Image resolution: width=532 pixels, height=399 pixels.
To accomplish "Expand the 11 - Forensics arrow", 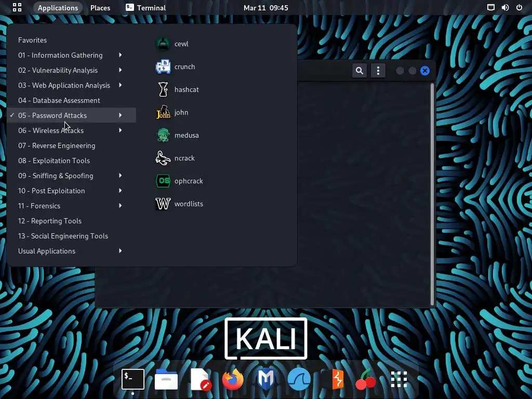I will [x=121, y=205].
